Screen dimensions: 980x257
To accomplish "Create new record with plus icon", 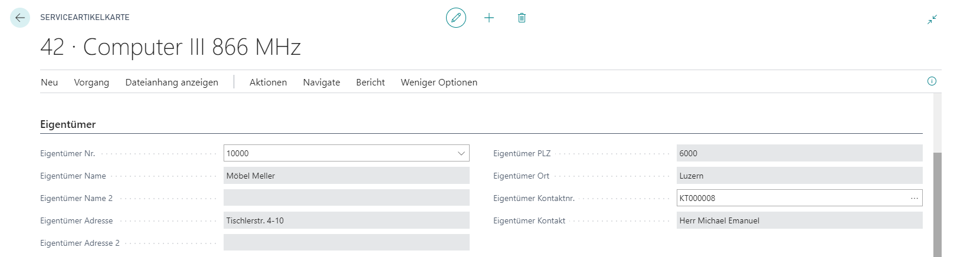I will [489, 18].
